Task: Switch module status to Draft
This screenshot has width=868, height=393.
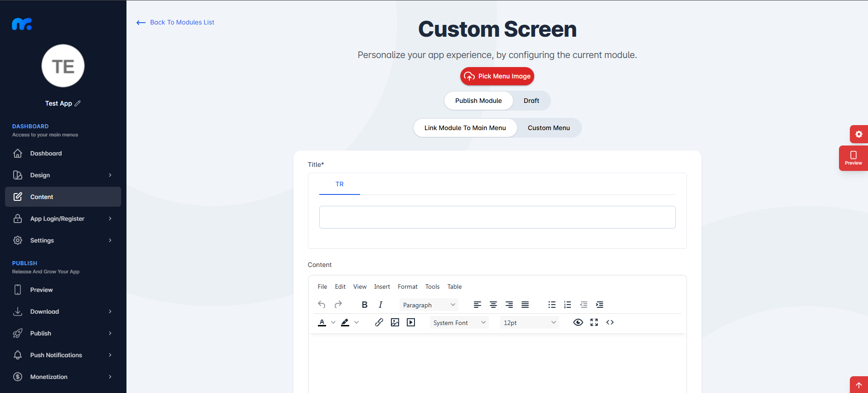Action: [532, 101]
